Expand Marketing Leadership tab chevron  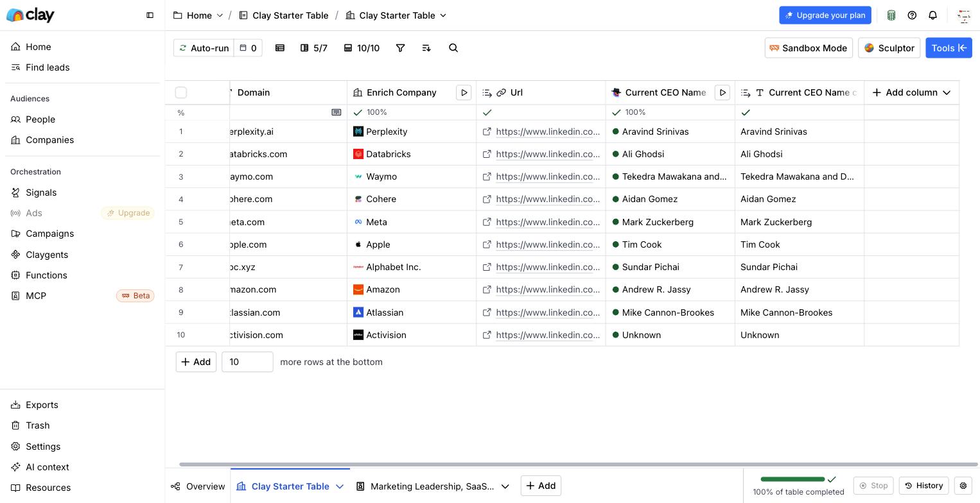pos(505,486)
